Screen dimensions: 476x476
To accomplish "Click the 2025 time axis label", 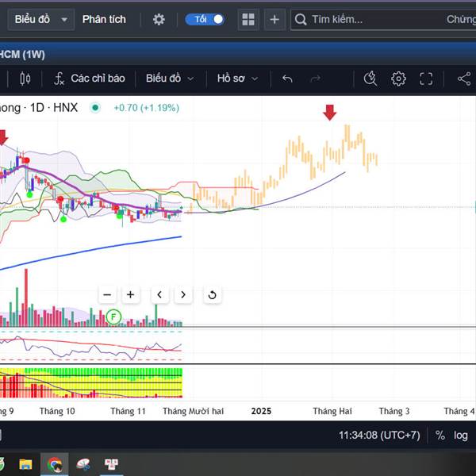I will pyautogui.click(x=261, y=411).
